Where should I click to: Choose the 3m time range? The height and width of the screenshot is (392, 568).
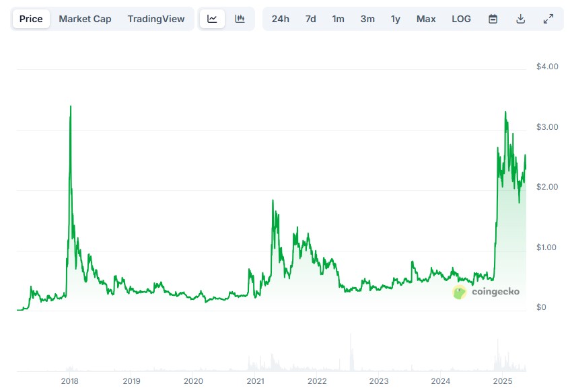coord(367,19)
